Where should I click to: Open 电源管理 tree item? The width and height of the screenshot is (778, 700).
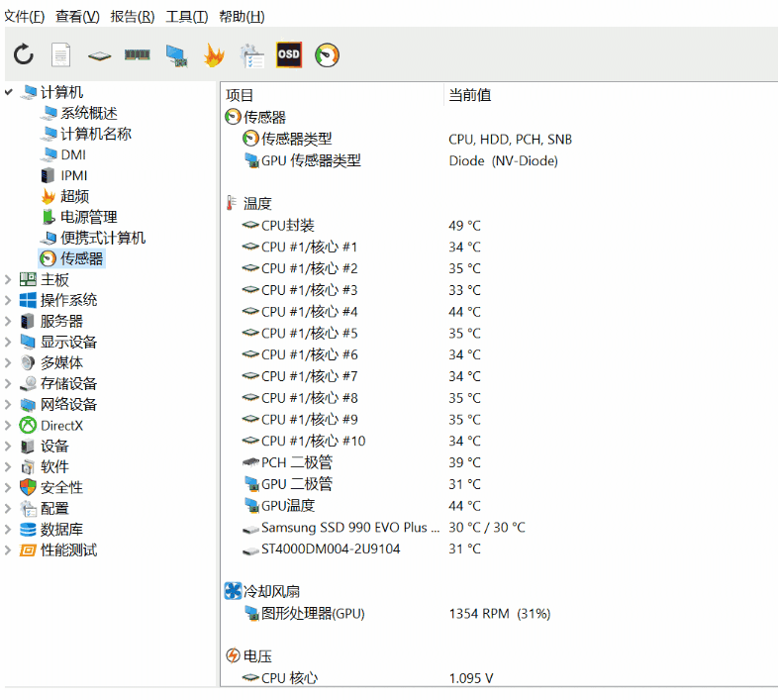point(88,218)
